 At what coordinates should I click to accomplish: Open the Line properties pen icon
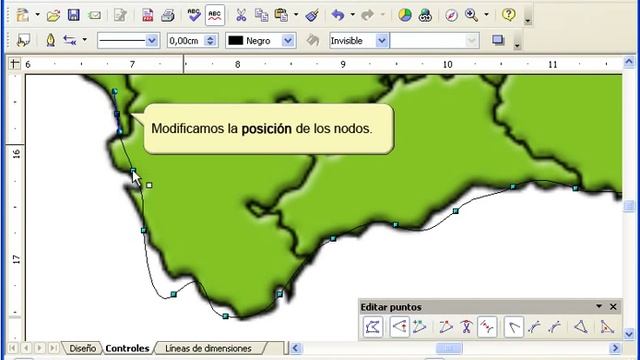tap(51, 40)
